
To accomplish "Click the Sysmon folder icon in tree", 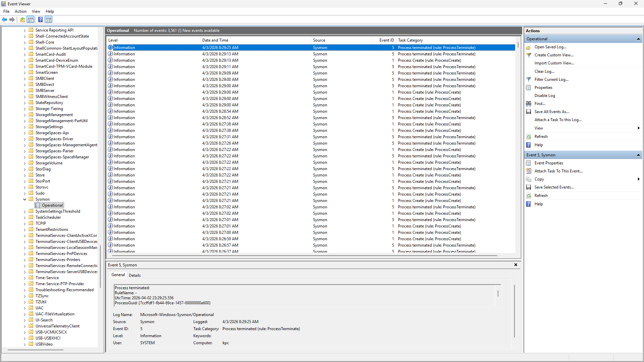I will pyautogui.click(x=31, y=199).
